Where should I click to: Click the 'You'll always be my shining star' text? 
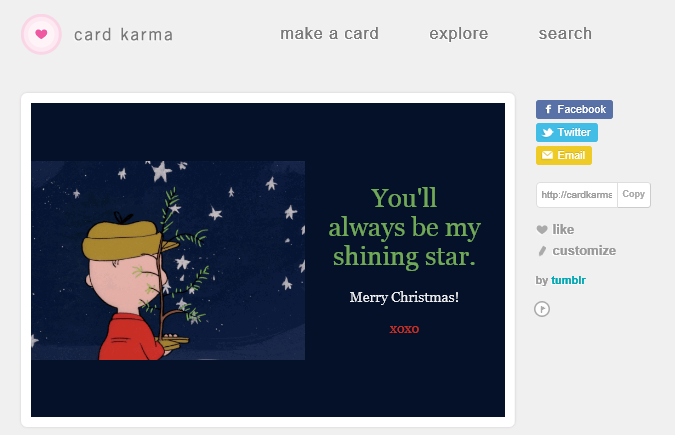point(404,227)
